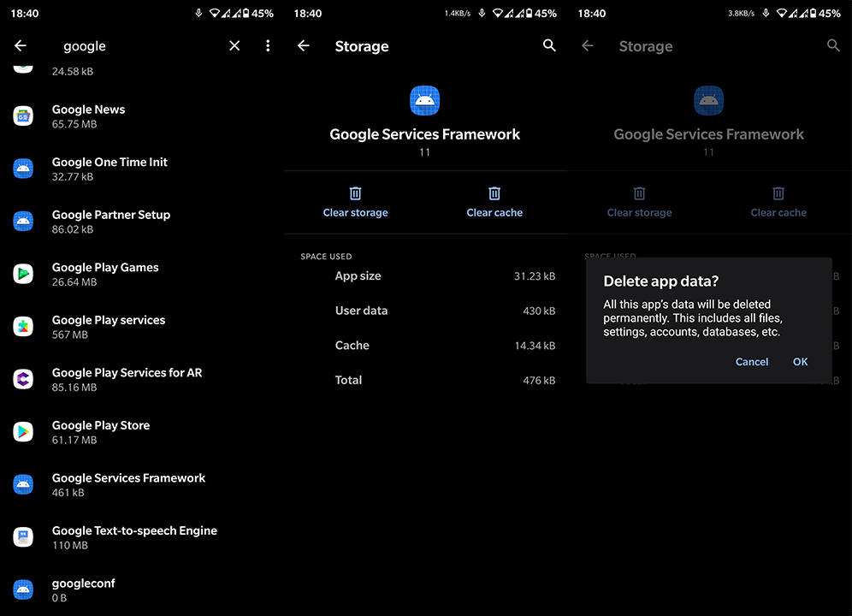852x616 pixels.
Task: Tap the back arrow beside google search
Action: (x=21, y=45)
